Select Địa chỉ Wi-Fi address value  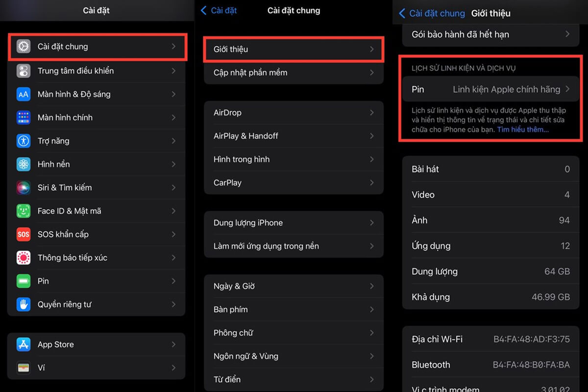click(531, 339)
